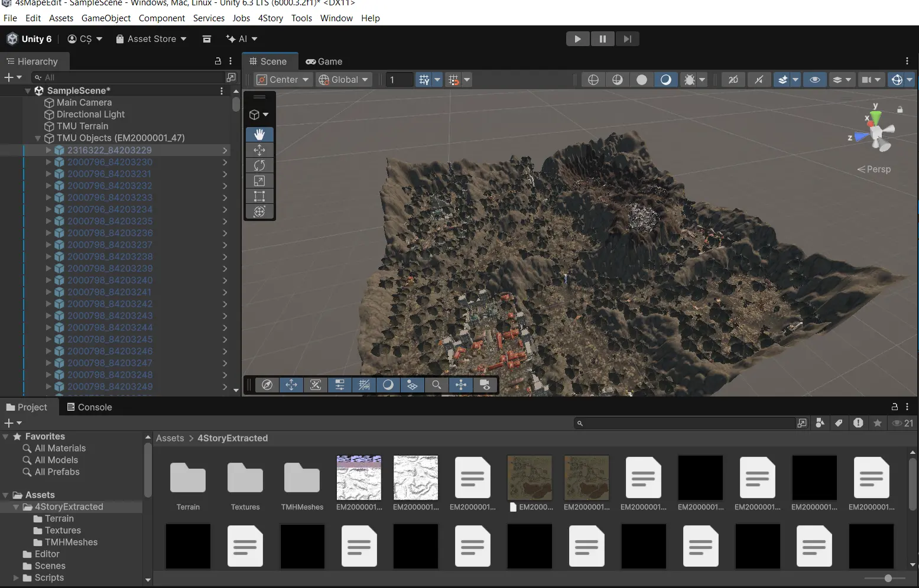This screenshot has width=919, height=588.
Task: Select unlit solid sphere draw mode
Action: [642, 80]
